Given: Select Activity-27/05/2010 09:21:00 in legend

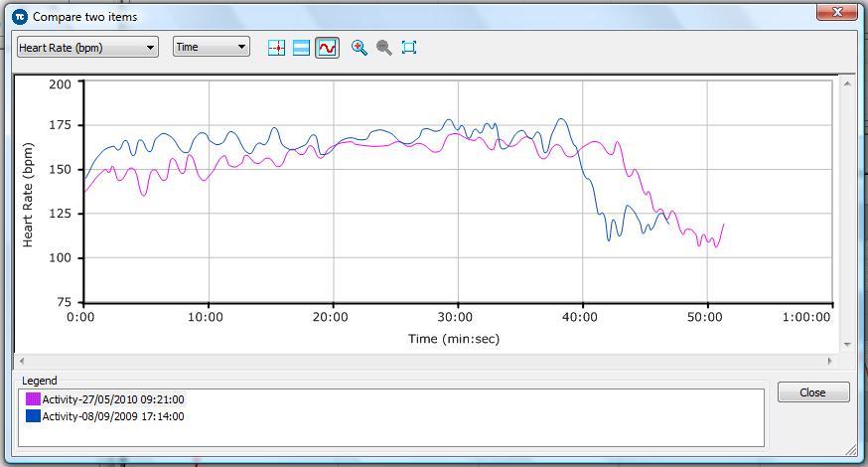Looking at the screenshot, I should point(112,399).
